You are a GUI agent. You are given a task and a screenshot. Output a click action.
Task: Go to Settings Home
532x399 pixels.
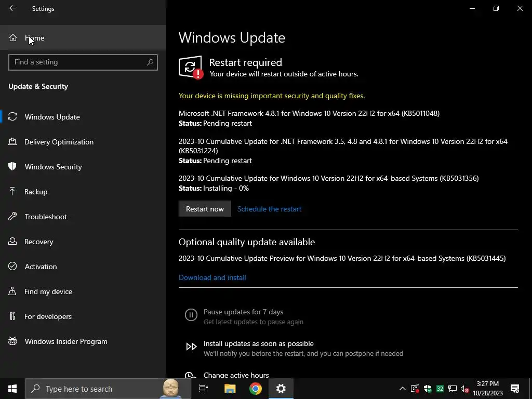[83, 38]
